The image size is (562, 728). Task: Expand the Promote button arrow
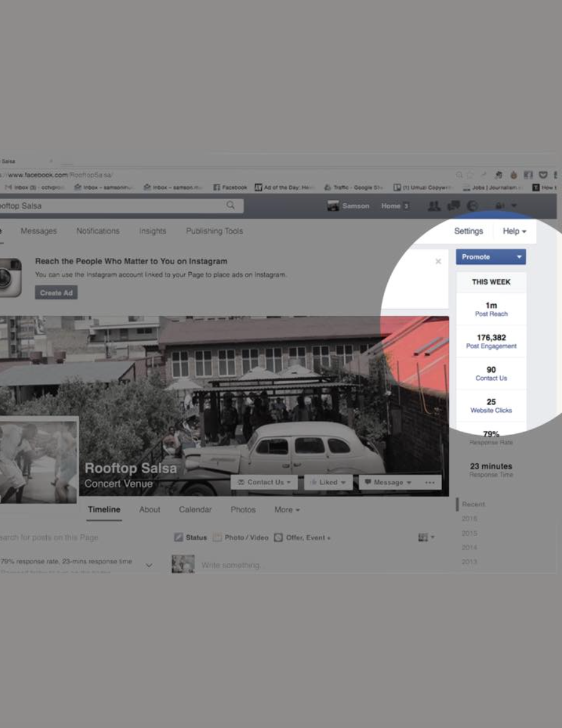(x=519, y=257)
